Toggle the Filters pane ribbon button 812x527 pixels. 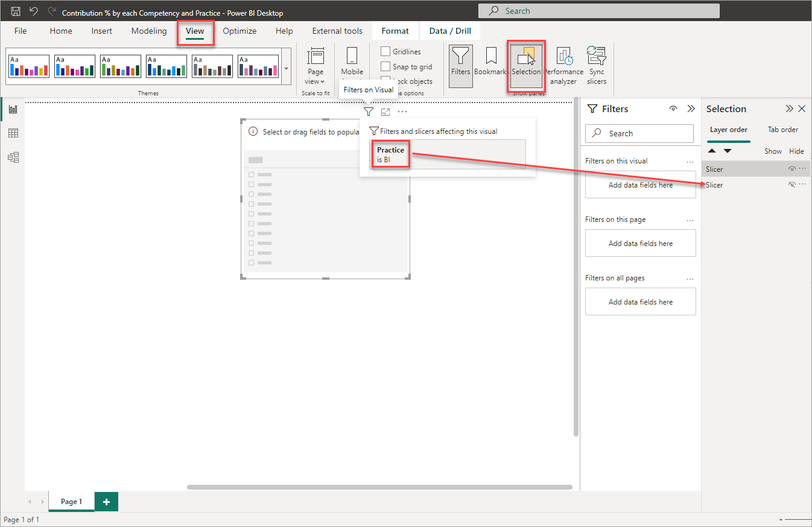click(461, 66)
